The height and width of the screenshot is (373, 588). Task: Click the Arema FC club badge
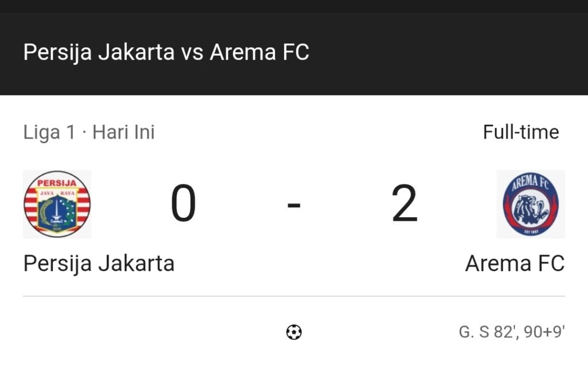(531, 203)
